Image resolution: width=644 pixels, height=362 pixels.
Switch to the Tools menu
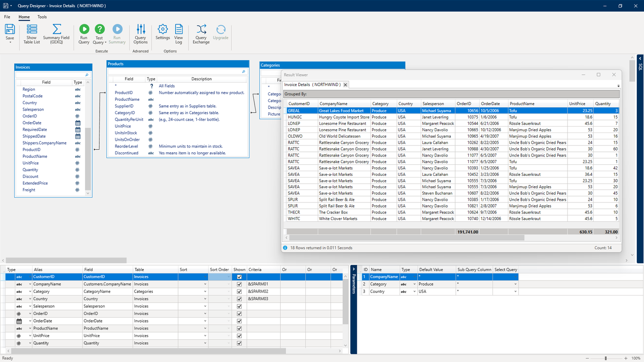coord(42,17)
